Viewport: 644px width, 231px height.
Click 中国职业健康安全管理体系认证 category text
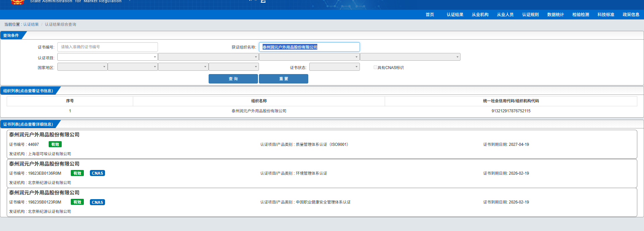click(323, 202)
